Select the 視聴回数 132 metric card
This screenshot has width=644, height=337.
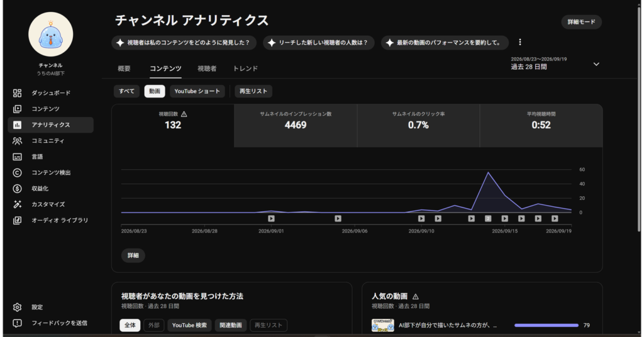(x=173, y=126)
